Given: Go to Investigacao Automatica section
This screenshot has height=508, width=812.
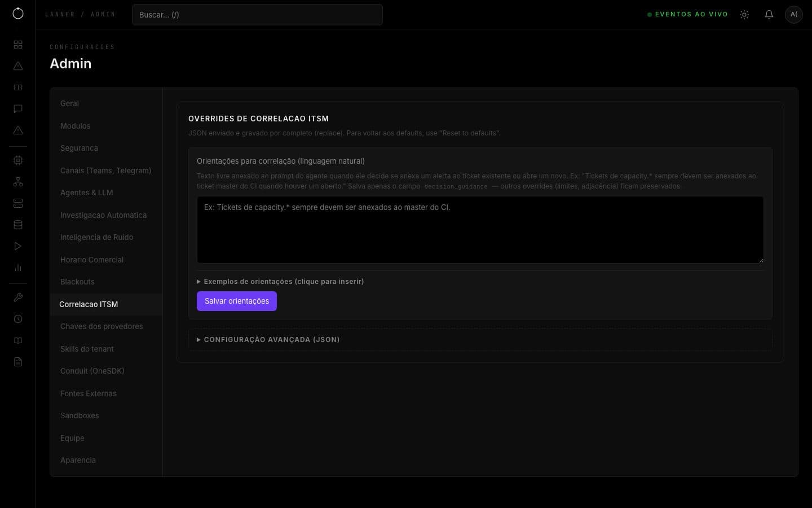Looking at the screenshot, I should (x=106, y=215).
